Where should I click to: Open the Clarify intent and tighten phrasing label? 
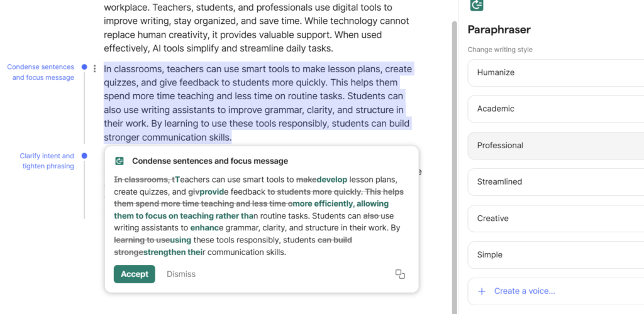pos(47,161)
